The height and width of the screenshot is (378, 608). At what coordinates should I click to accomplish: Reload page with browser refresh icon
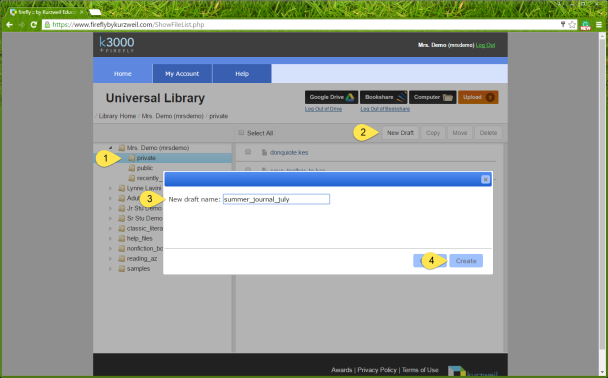click(34, 25)
